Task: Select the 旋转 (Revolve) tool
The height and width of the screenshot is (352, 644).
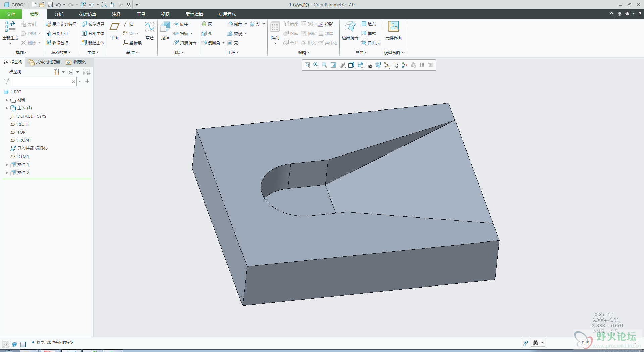Action: click(x=181, y=24)
